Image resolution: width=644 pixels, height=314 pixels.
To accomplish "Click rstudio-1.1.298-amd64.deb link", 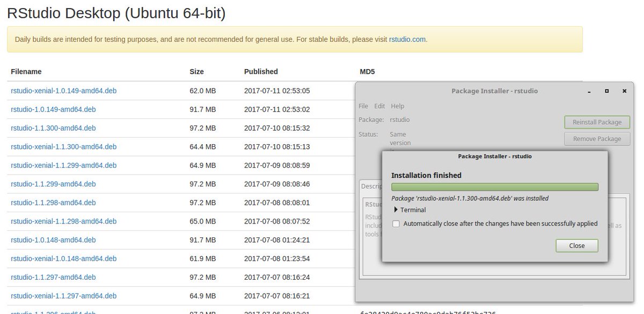I will tap(53, 203).
